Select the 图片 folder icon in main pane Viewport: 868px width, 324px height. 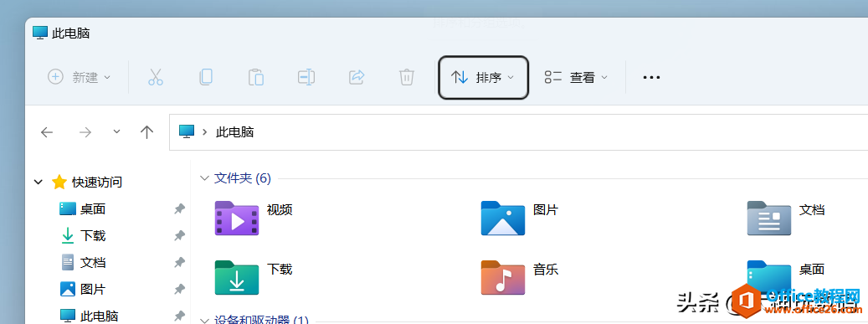coord(503,219)
